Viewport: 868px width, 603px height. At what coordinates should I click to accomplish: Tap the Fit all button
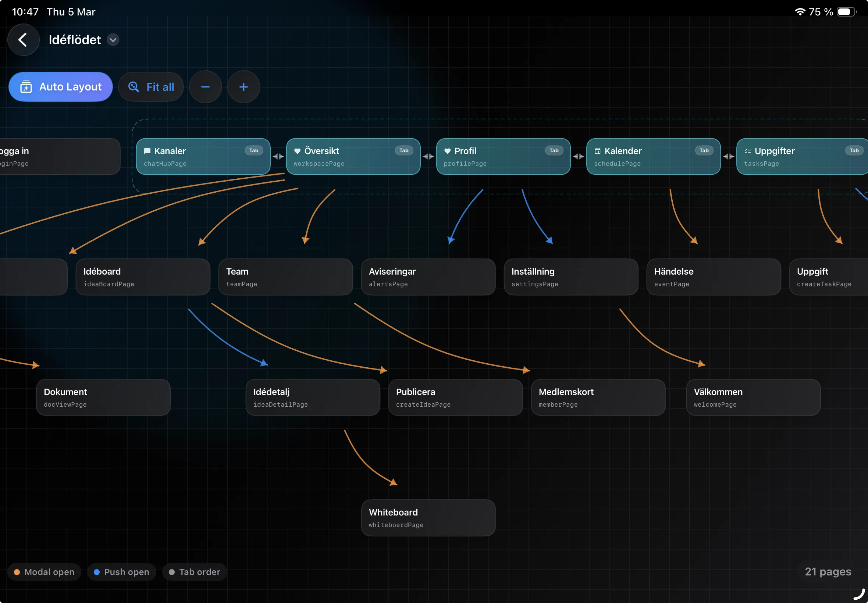coord(151,86)
